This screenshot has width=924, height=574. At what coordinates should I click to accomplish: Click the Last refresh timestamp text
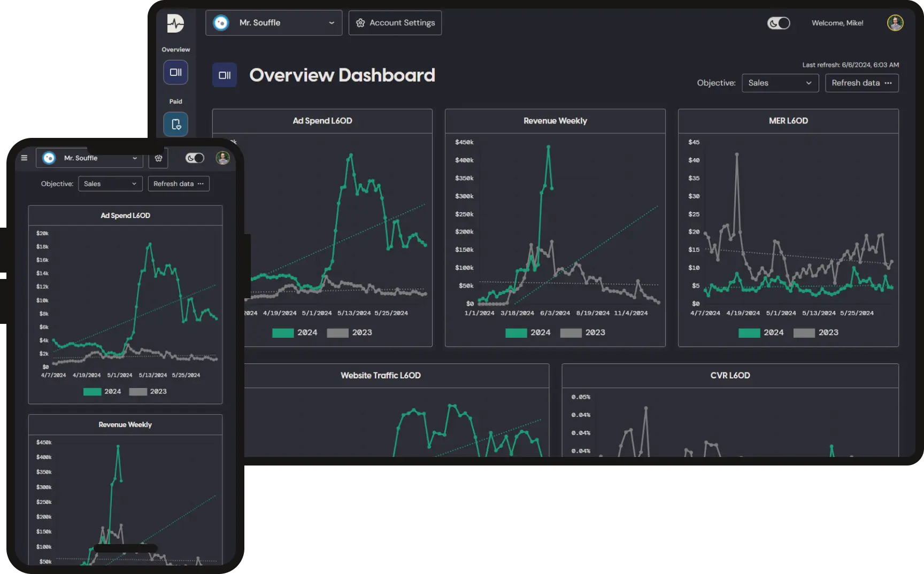tap(850, 65)
